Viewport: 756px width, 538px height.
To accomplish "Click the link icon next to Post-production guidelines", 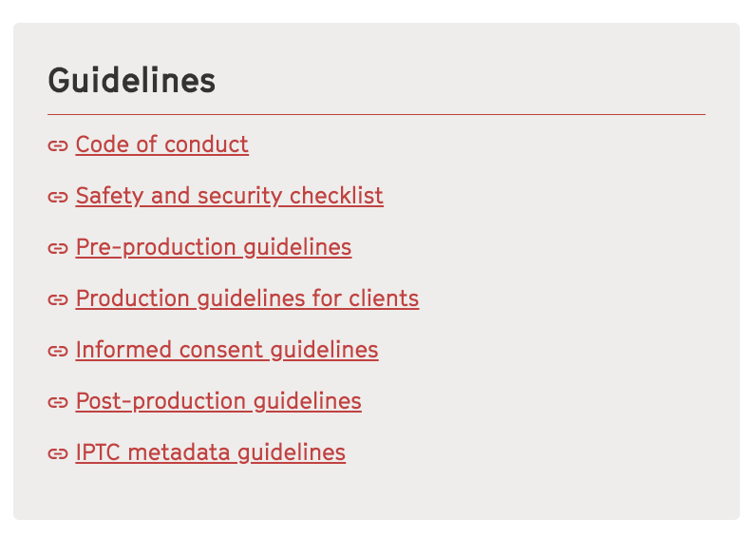I will coord(58,402).
